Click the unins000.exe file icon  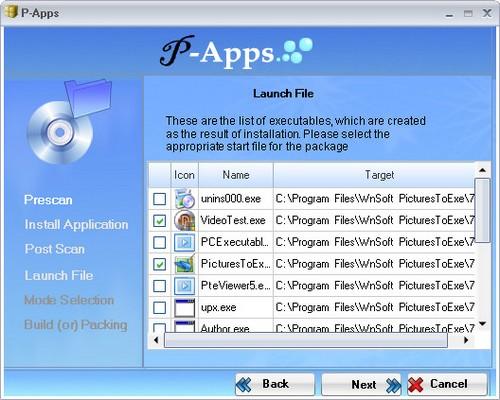(x=185, y=199)
